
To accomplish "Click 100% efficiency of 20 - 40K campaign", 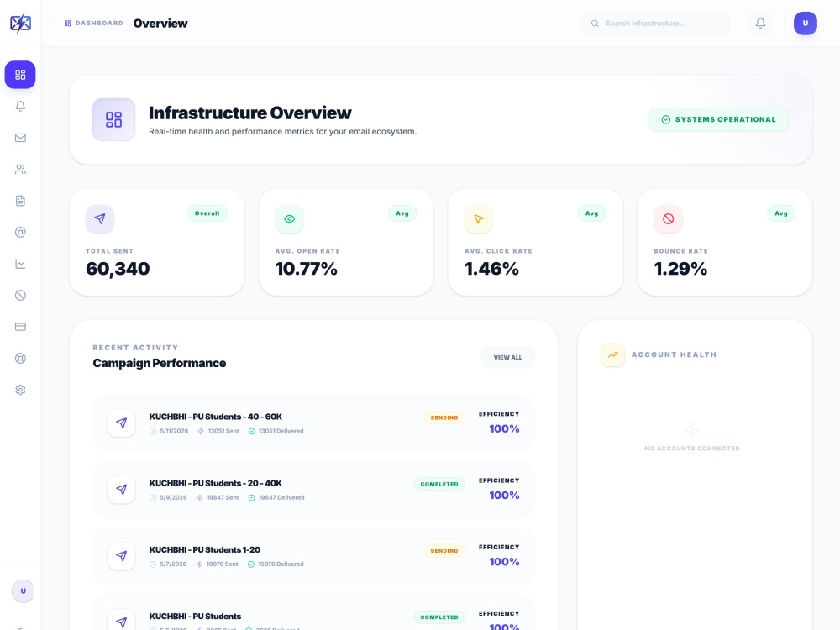I will point(504,495).
